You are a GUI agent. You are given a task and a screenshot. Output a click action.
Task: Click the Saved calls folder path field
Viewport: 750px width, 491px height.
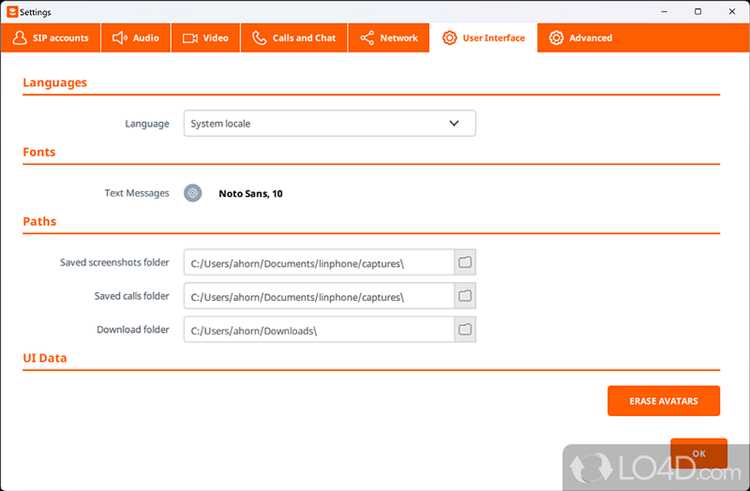pyautogui.click(x=319, y=296)
